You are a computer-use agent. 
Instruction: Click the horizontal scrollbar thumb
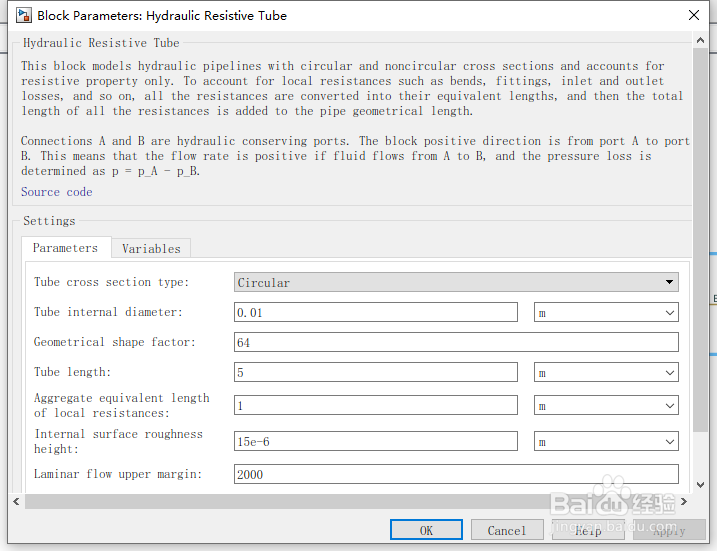click(293, 502)
